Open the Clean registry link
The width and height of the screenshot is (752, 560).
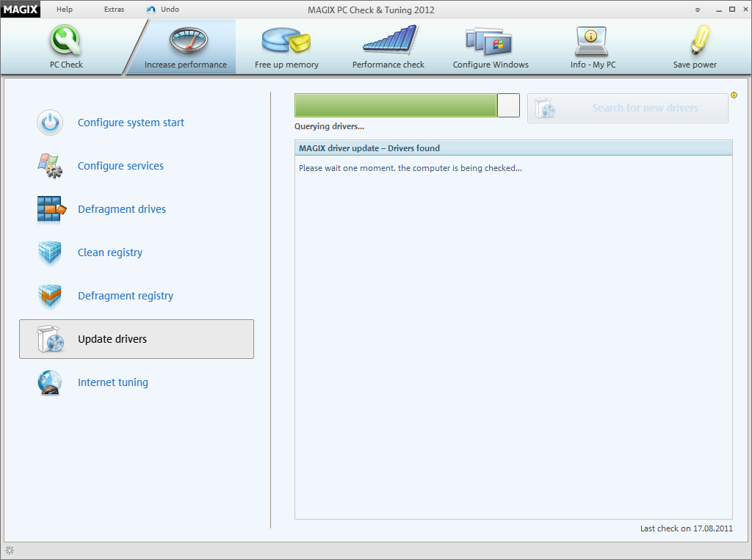[110, 252]
